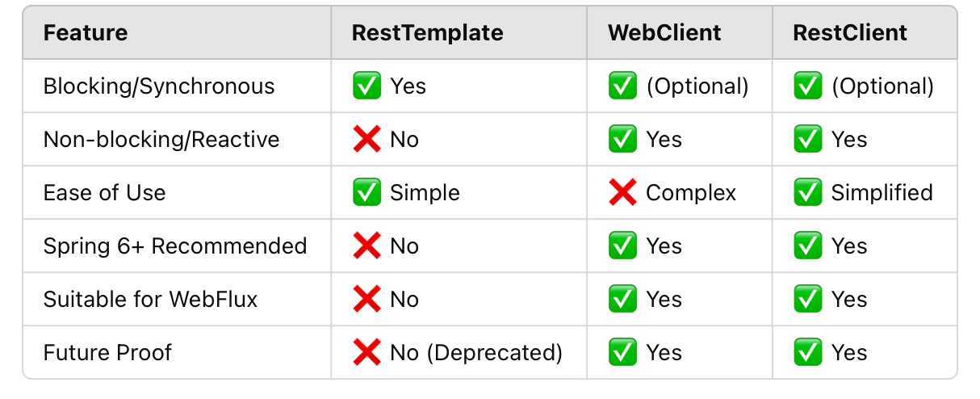The image size is (980, 399).
Task: Click red cross in RestTemplate Non-blocking row
Action: pyautogui.click(x=366, y=140)
